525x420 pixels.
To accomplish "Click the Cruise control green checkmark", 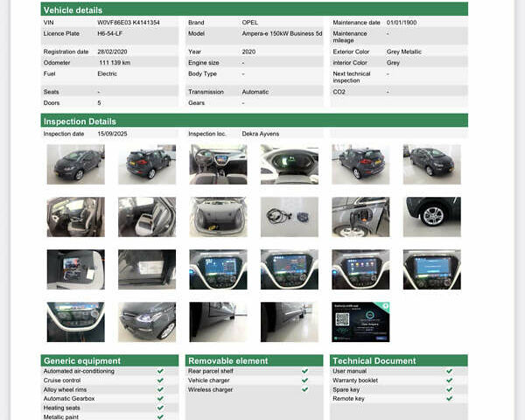I will click(x=160, y=380).
